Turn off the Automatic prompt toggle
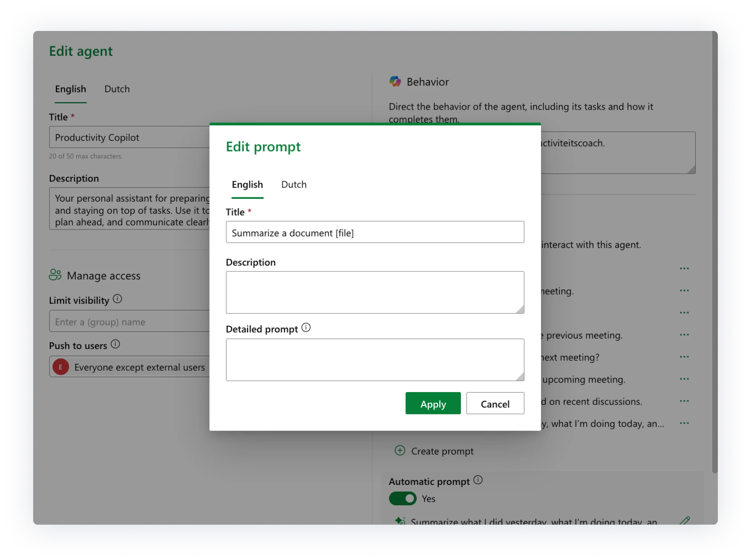 point(402,498)
